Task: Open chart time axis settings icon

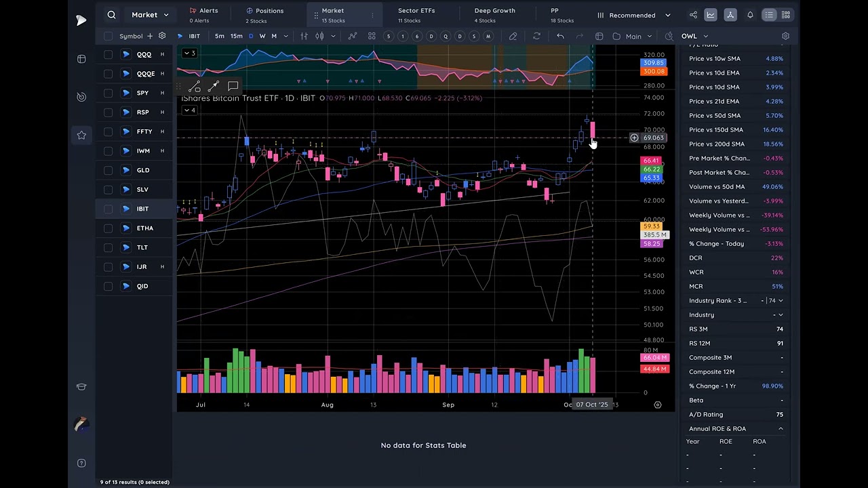Action: point(657,405)
